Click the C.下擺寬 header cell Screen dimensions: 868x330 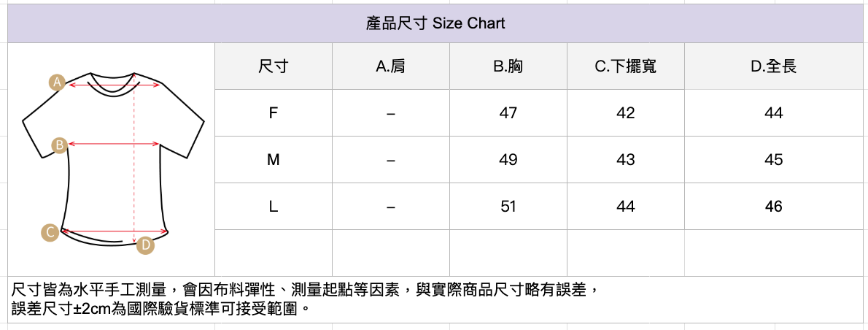tap(626, 66)
